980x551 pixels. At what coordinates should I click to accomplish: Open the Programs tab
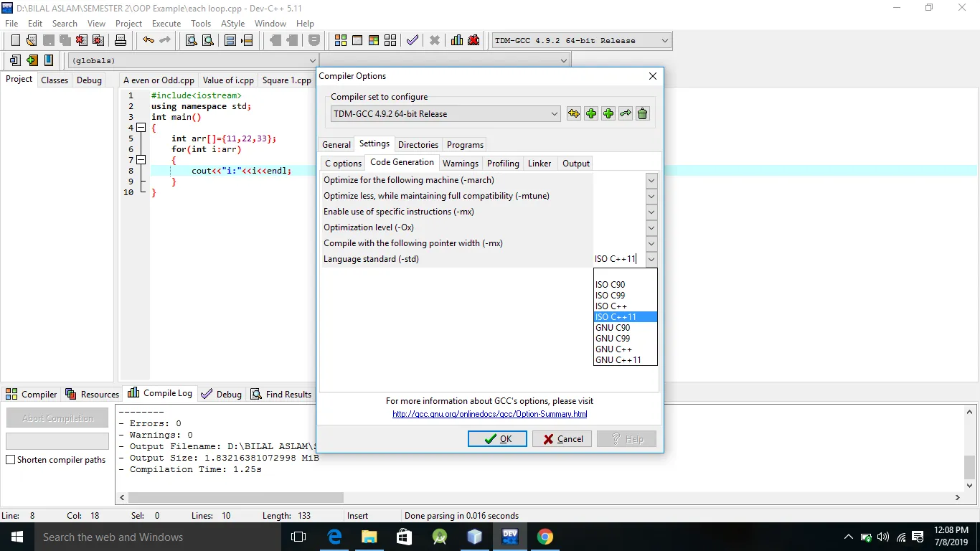click(465, 145)
